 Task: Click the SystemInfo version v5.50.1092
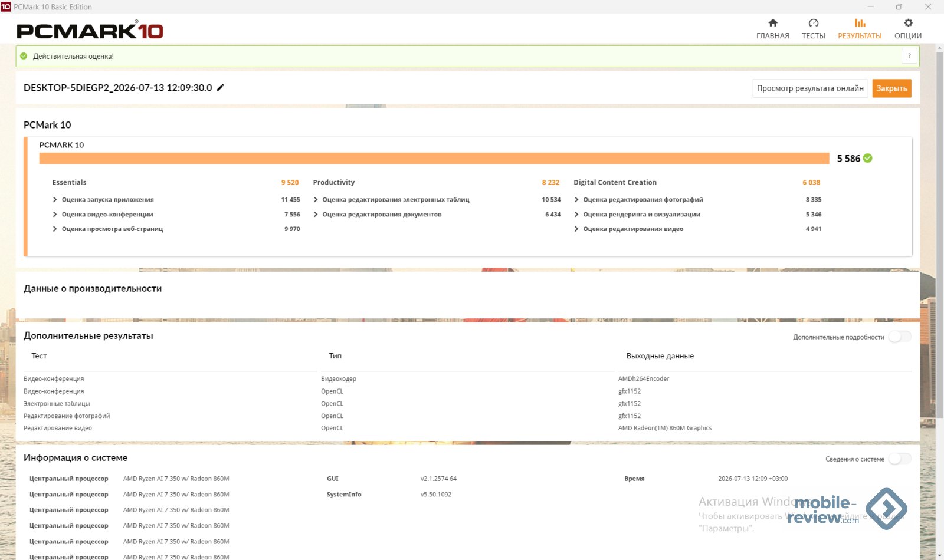click(x=436, y=495)
